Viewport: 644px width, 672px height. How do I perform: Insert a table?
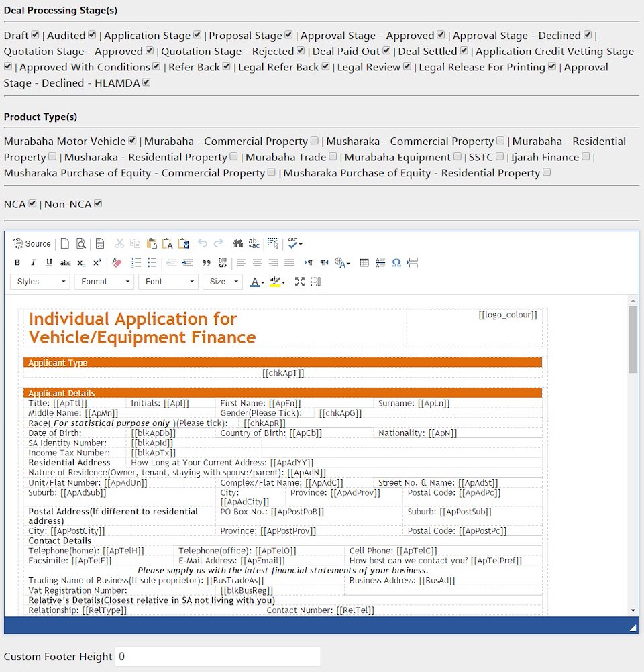click(x=364, y=263)
